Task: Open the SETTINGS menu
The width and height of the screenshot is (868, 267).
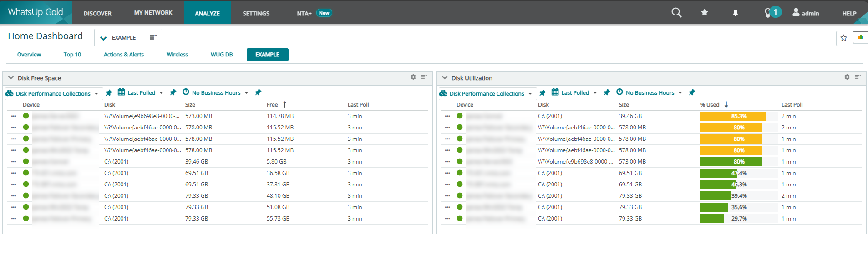Action: [256, 14]
